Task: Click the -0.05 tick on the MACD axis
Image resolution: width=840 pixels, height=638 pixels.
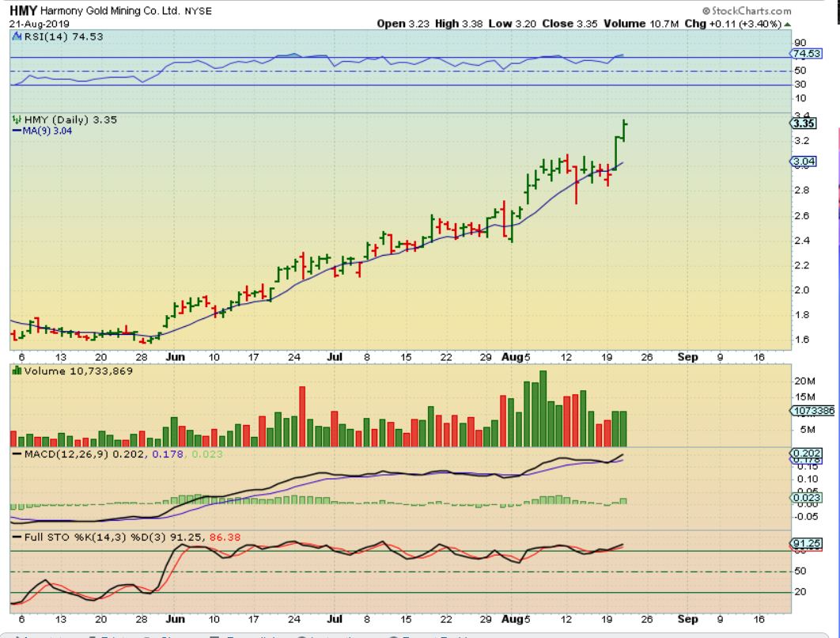Action: (x=805, y=517)
